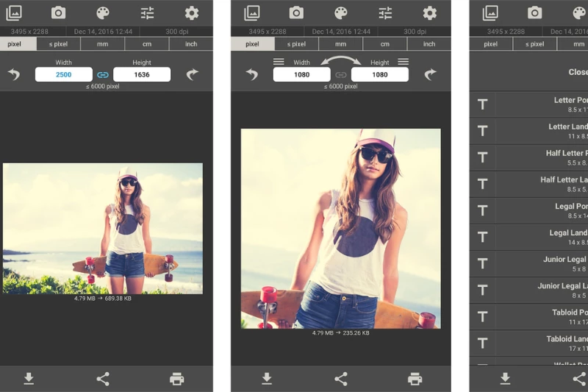Select pixel tab in middle screen

click(x=252, y=44)
